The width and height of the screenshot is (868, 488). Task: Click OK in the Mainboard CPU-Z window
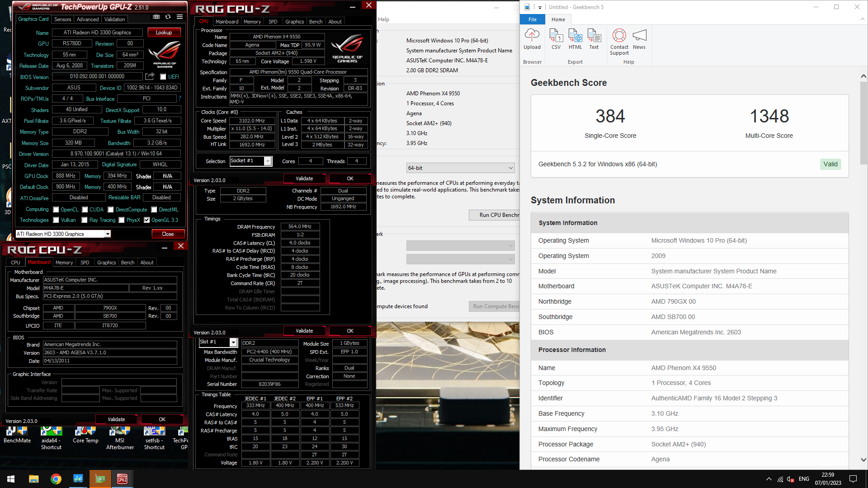point(162,419)
